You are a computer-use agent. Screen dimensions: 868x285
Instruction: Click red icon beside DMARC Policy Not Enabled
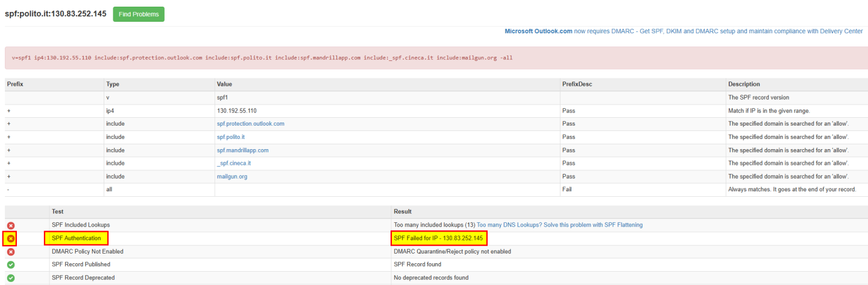point(10,252)
